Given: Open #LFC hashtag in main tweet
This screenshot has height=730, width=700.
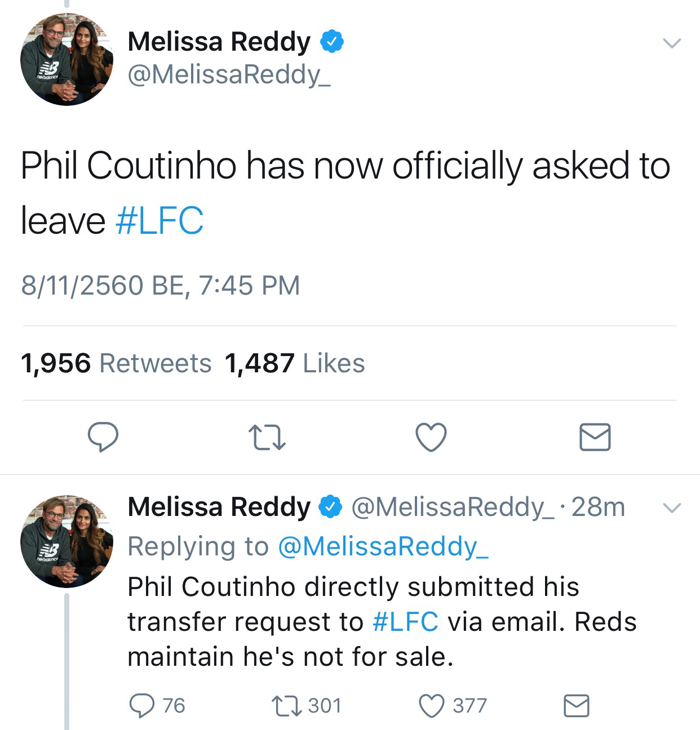Looking at the screenshot, I should 160,220.
